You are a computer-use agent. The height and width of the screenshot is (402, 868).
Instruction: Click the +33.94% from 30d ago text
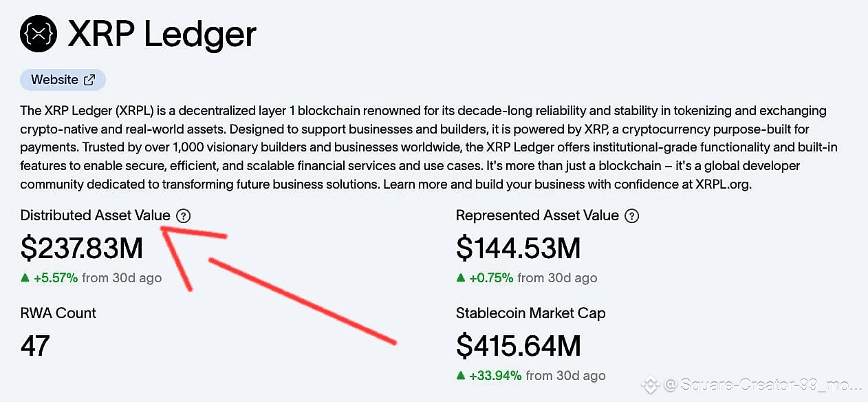[537, 376]
